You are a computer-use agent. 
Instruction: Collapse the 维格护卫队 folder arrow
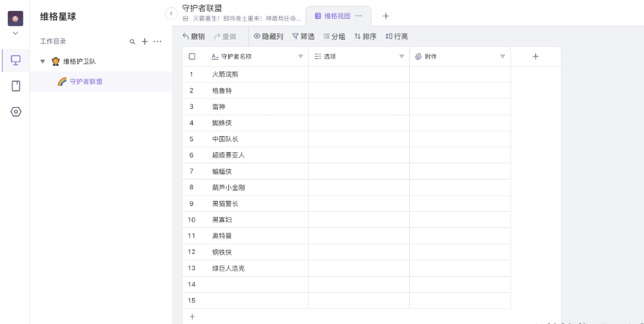pos(42,62)
